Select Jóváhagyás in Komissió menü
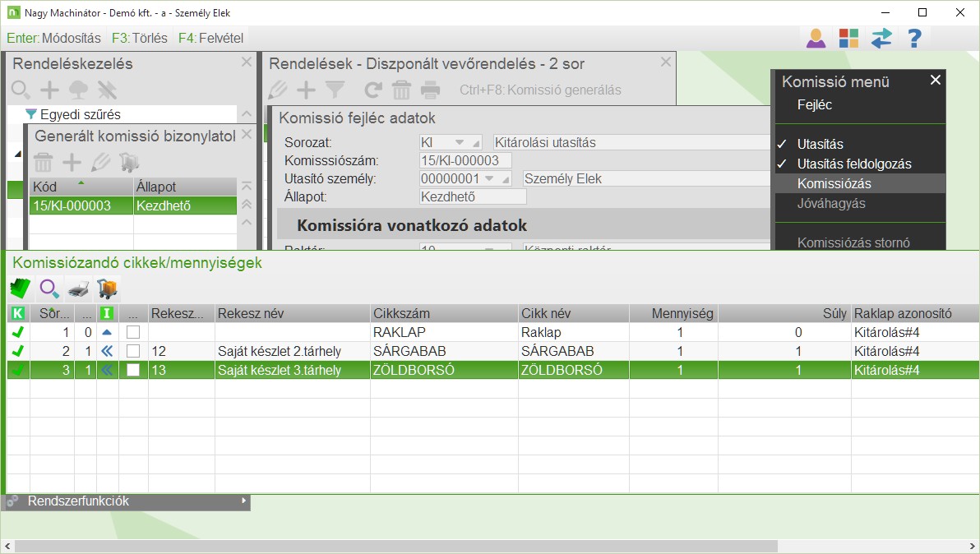Viewport: 980px width, 554px height. [831, 204]
